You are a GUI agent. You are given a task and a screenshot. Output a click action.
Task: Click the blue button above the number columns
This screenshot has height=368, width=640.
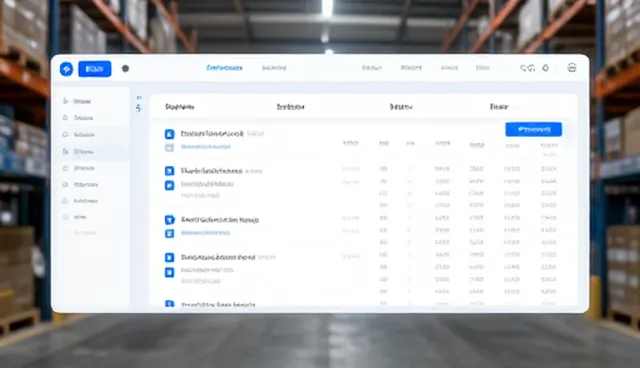tap(533, 129)
